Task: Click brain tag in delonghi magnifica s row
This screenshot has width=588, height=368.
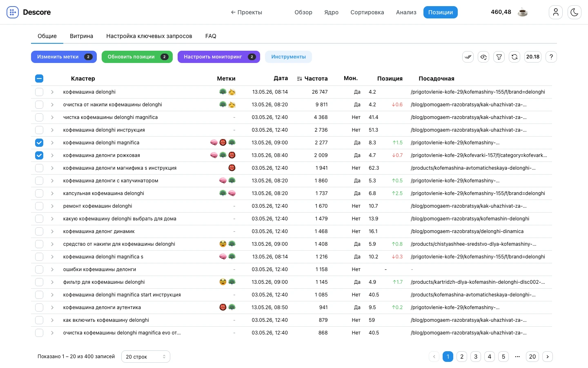Action: click(x=223, y=257)
